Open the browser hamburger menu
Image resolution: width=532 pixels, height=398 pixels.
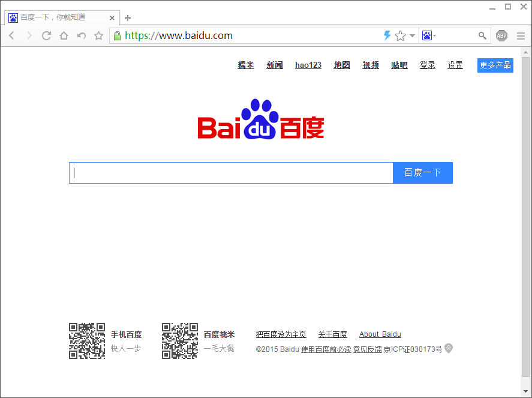coord(521,36)
